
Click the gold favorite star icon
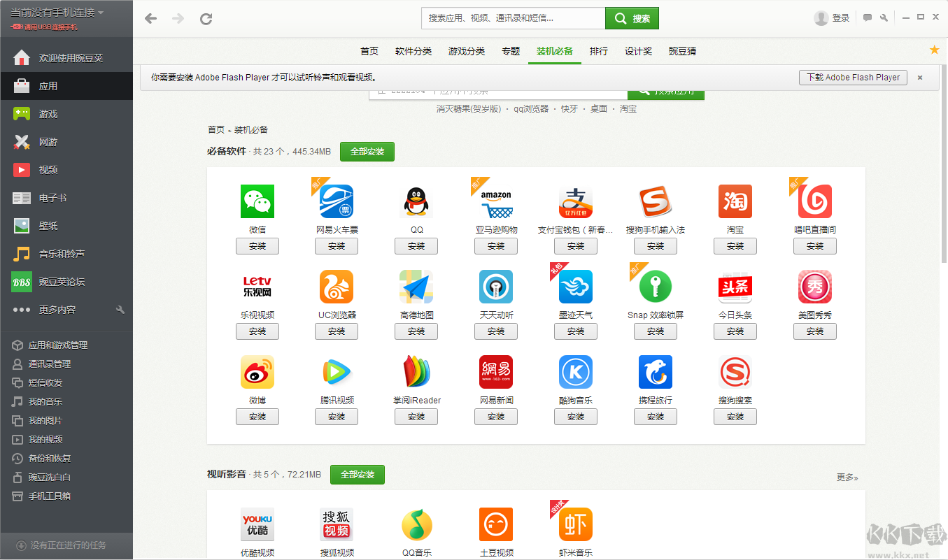(x=934, y=50)
